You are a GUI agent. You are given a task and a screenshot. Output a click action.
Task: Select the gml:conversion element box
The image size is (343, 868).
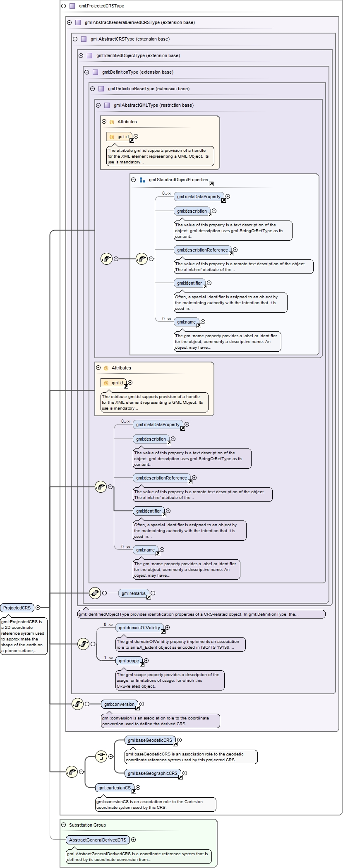tap(119, 704)
